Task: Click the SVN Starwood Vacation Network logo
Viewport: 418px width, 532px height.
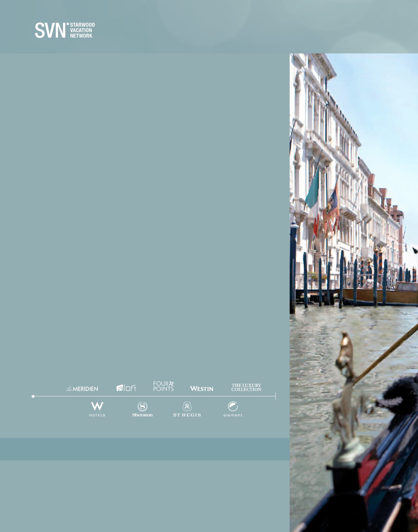Action: tap(65, 30)
